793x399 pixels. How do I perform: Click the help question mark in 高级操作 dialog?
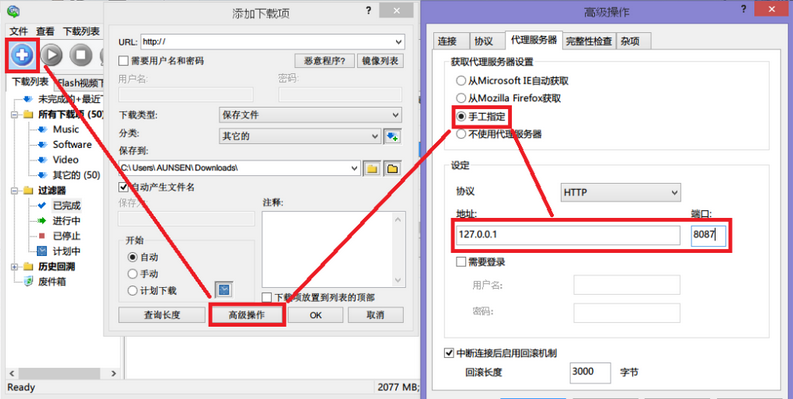[743, 10]
